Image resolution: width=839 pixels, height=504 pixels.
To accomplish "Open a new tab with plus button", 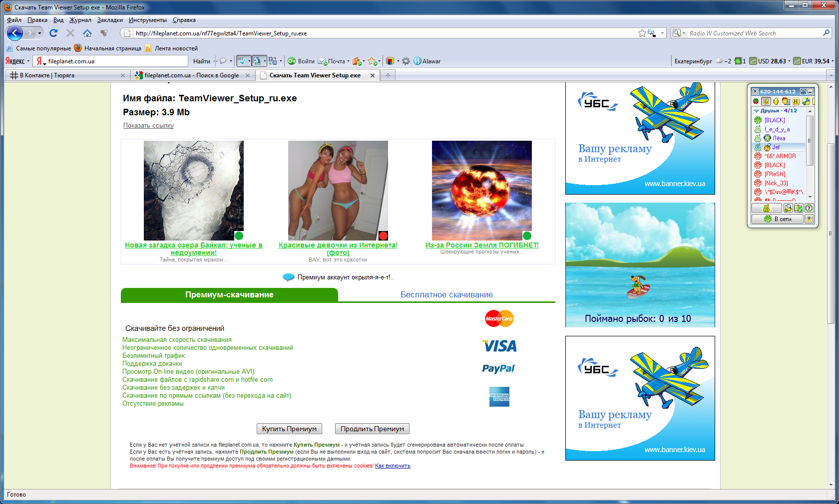I will (x=388, y=75).
